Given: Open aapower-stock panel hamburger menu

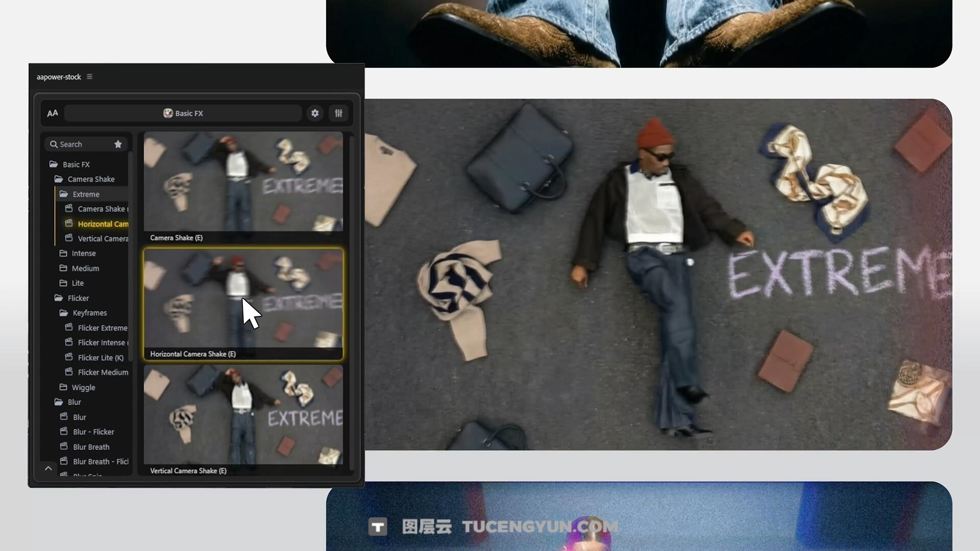Looking at the screenshot, I should (89, 77).
